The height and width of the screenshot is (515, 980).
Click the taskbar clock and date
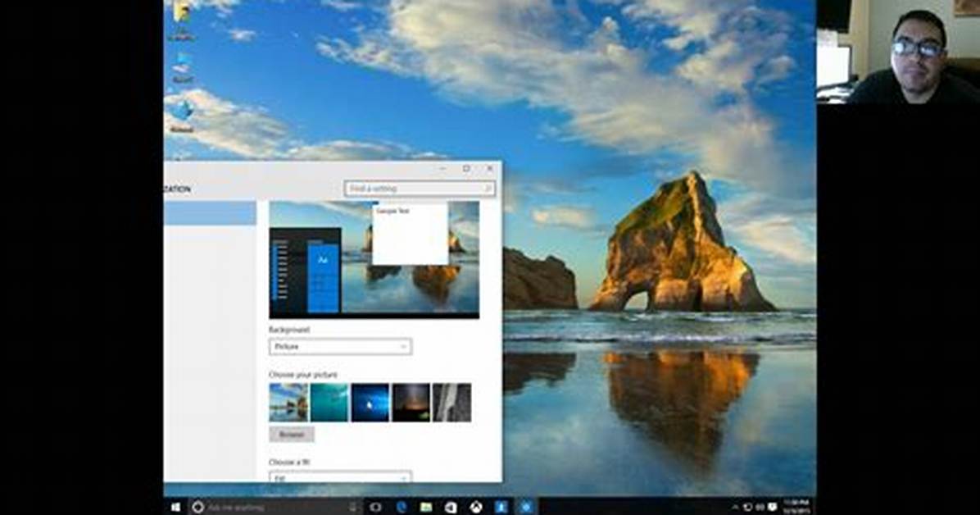[x=796, y=506]
